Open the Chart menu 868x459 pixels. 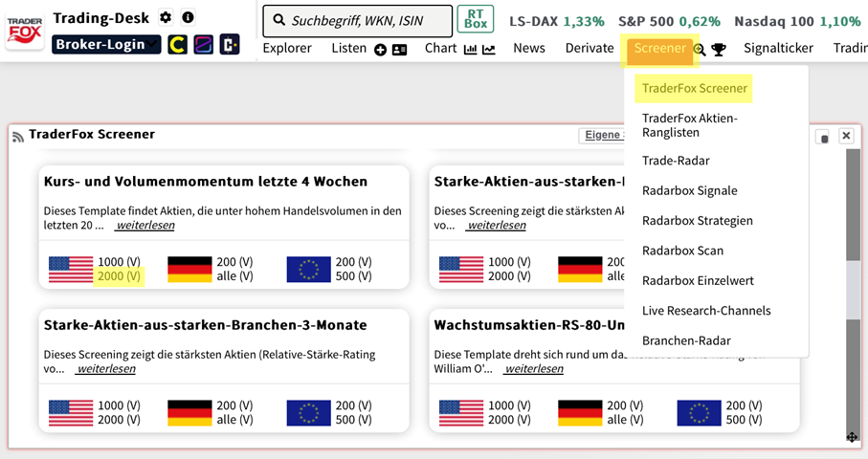click(x=440, y=48)
